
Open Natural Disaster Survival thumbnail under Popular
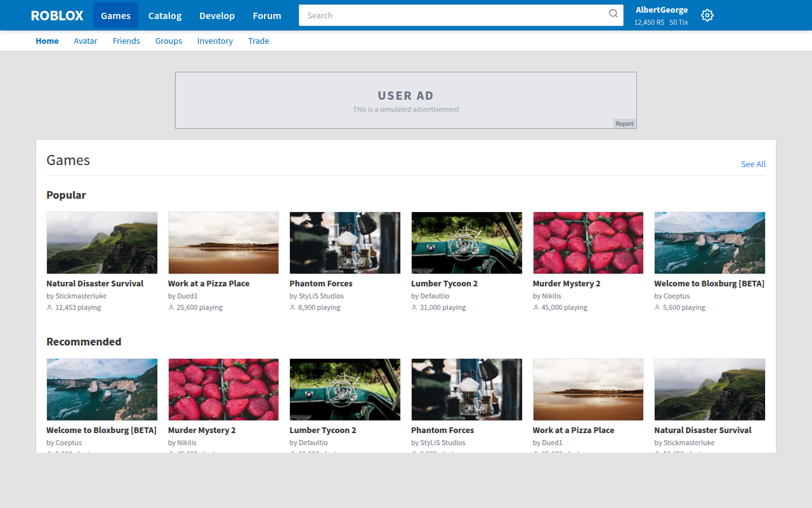tap(102, 243)
